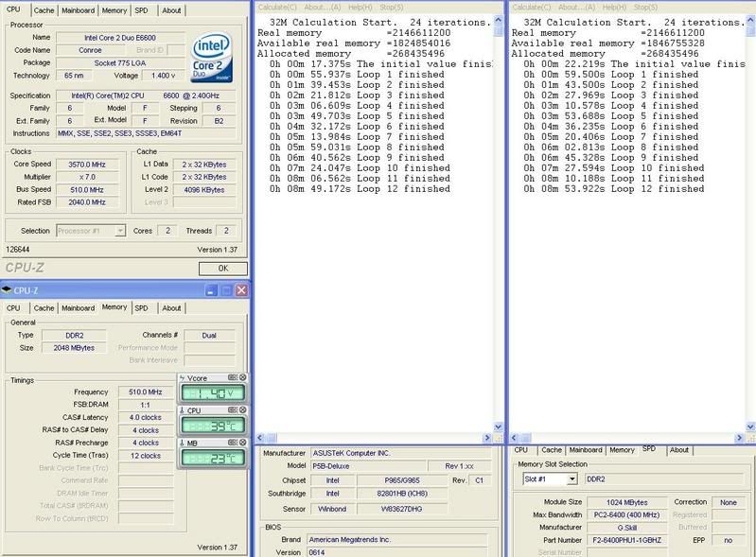Click scroll-down arrow in left Super PI window
The width and height of the screenshot is (756, 557).
[499, 426]
